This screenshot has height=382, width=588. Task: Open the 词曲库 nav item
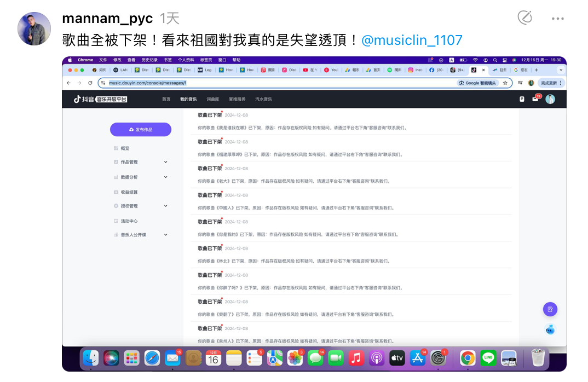[x=212, y=100]
